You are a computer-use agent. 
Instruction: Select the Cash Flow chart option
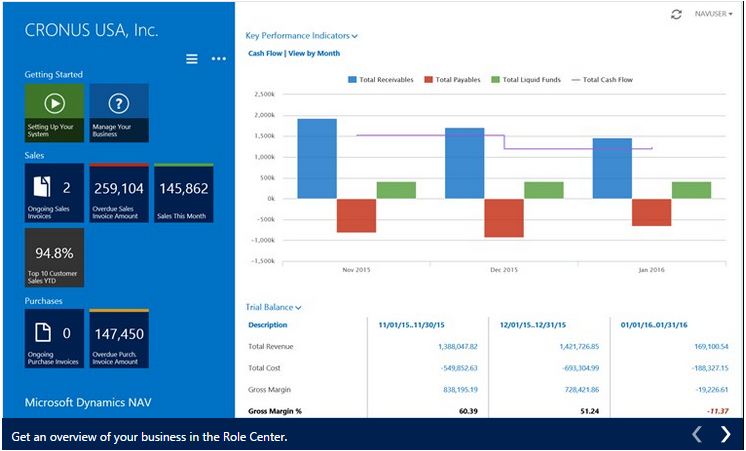(265, 53)
